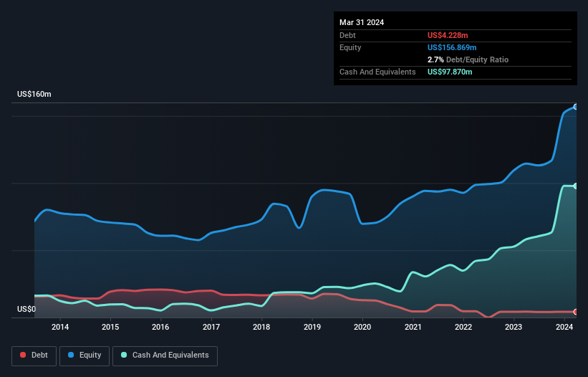
Task: Click Cash And Equivalents label in tooltip
Action: [377, 72]
